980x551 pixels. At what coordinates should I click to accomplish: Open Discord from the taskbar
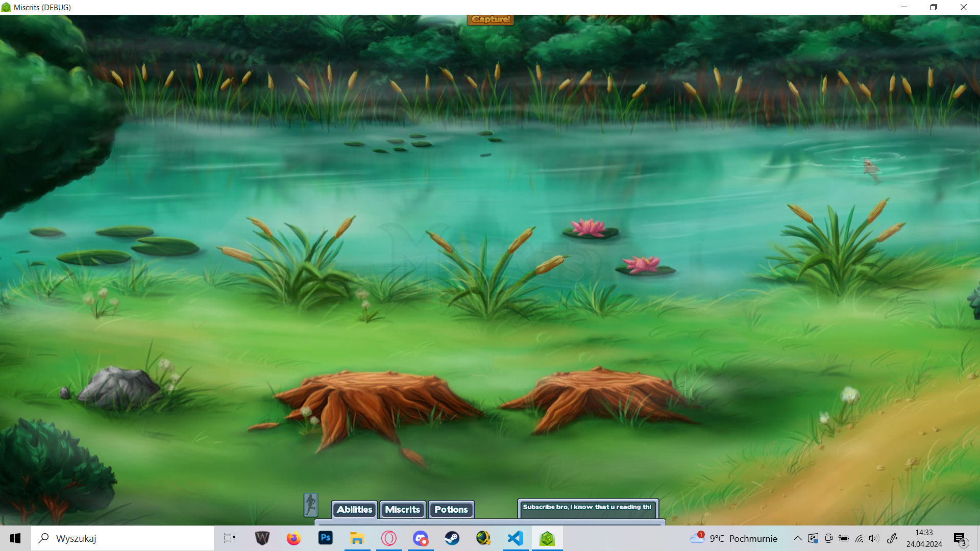pyautogui.click(x=420, y=538)
